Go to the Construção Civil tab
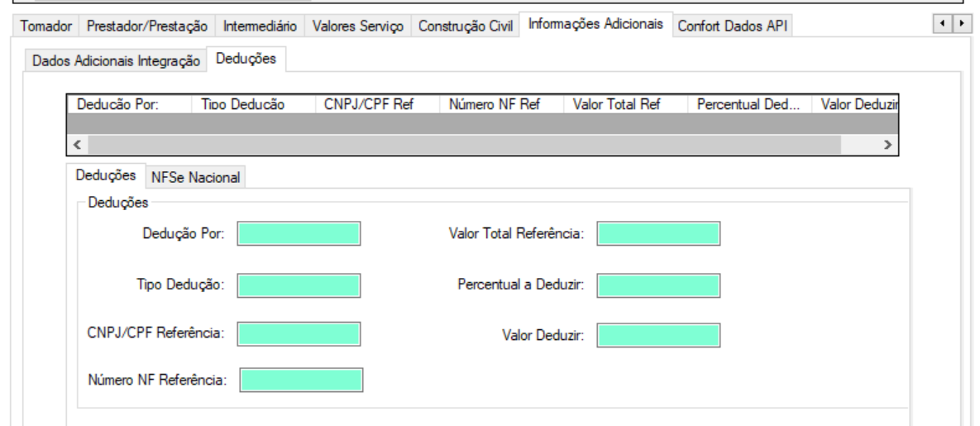This screenshot has height=426, width=980. click(x=465, y=26)
